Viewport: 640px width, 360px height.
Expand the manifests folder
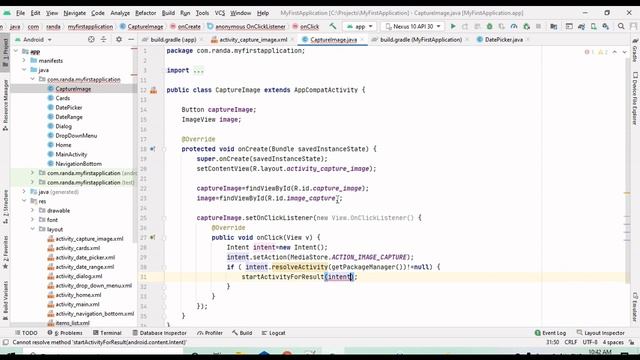pos(24,60)
